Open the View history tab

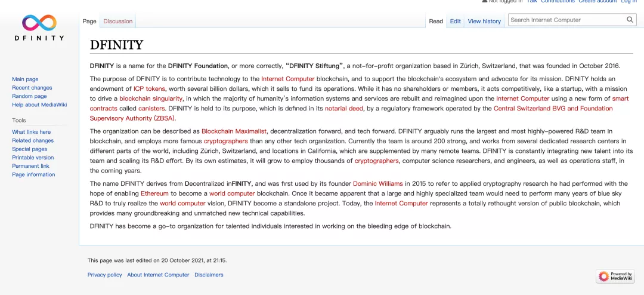[484, 21]
